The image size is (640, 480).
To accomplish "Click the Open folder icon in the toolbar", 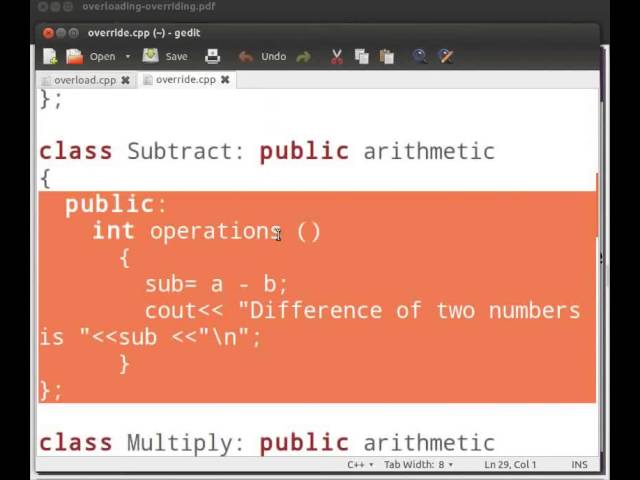I will (74, 56).
